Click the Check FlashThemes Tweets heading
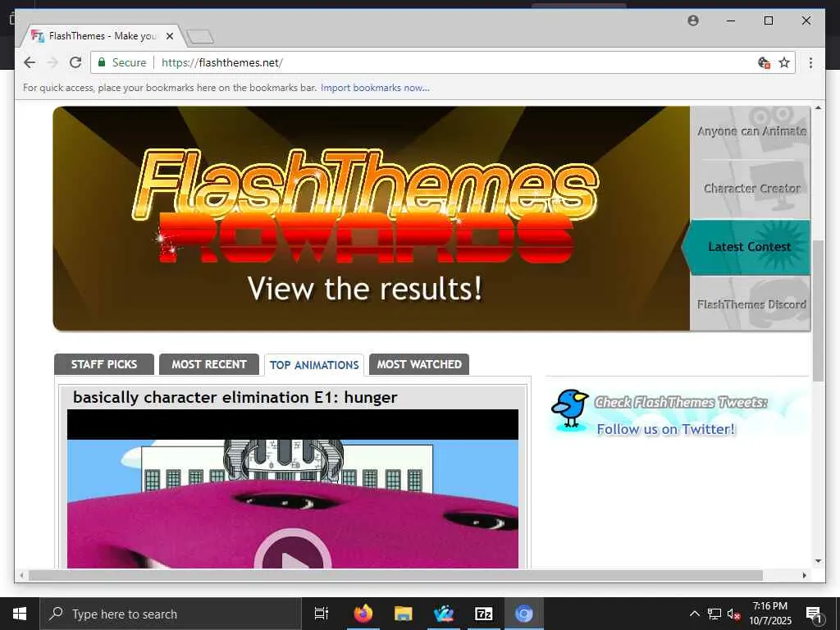This screenshot has width=840, height=630. pyautogui.click(x=681, y=402)
